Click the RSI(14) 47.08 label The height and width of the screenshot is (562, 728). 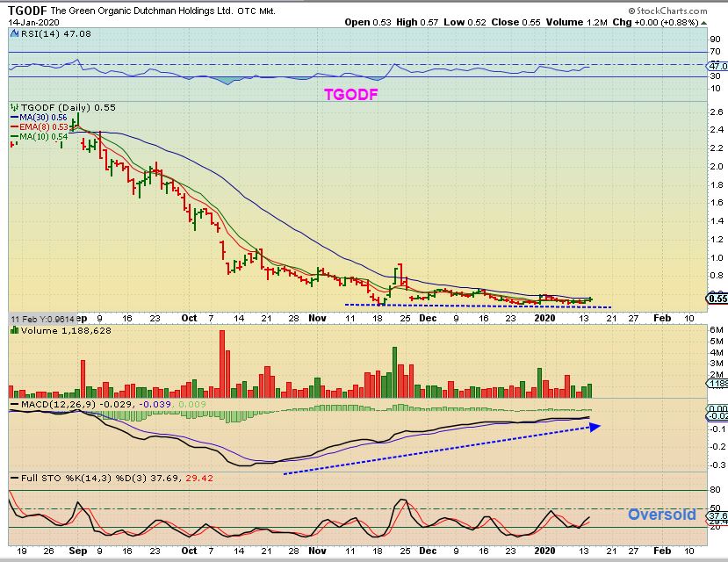coord(55,33)
